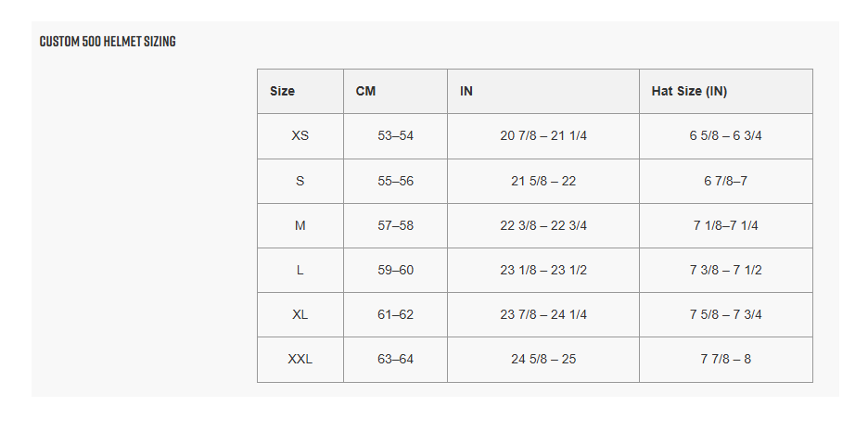Select the S size cell
Viewport: 868px width, 432px height.
pyautogui.click(x=300, y=181)
